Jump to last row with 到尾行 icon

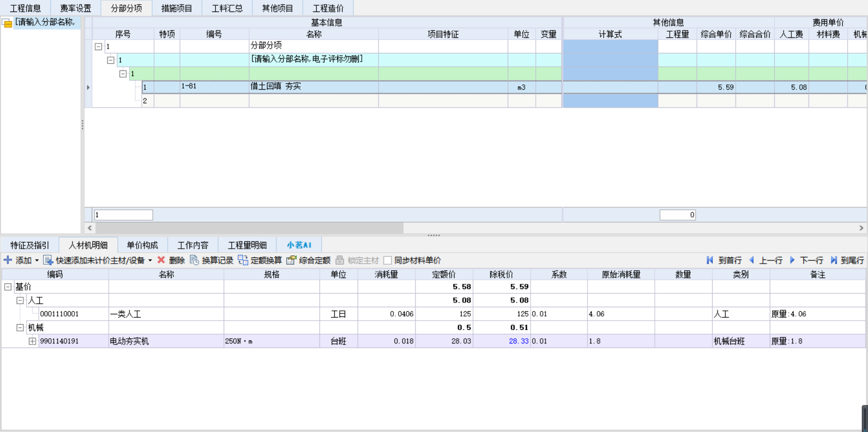pyautogui.click(x=833, y=260)
